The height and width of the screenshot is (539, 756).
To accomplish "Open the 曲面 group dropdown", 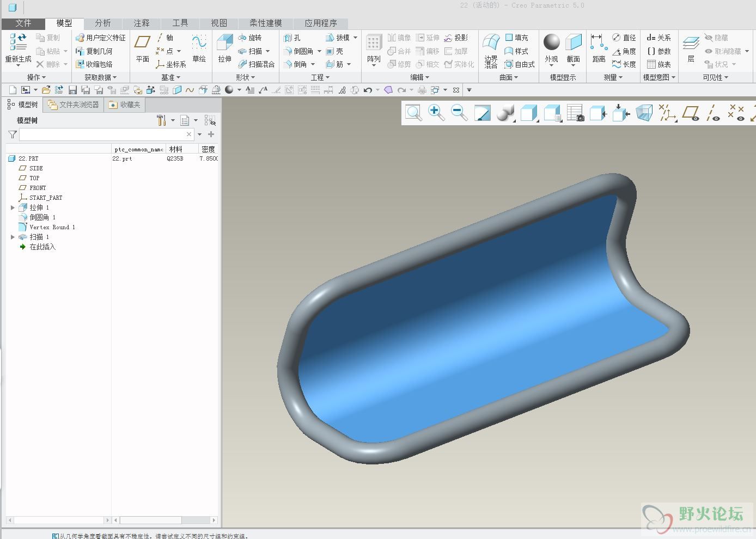I will (x=509, y=77).
